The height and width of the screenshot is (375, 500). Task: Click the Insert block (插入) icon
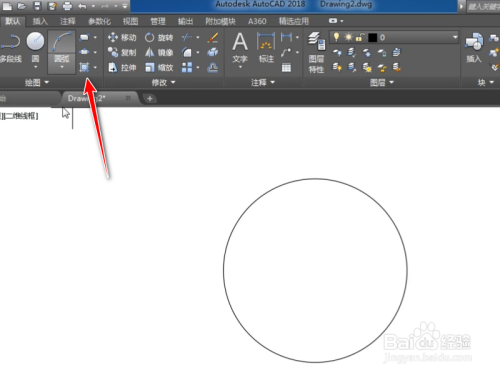474,48
